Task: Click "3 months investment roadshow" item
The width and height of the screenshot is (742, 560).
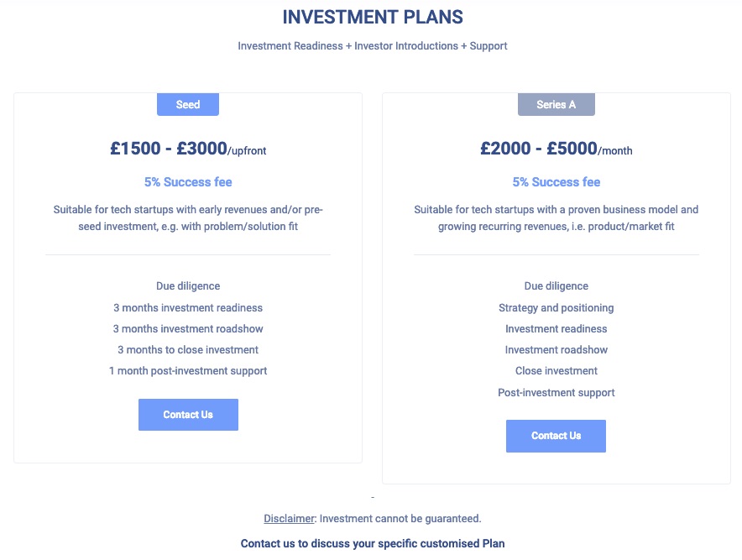Action: [188, 329]
